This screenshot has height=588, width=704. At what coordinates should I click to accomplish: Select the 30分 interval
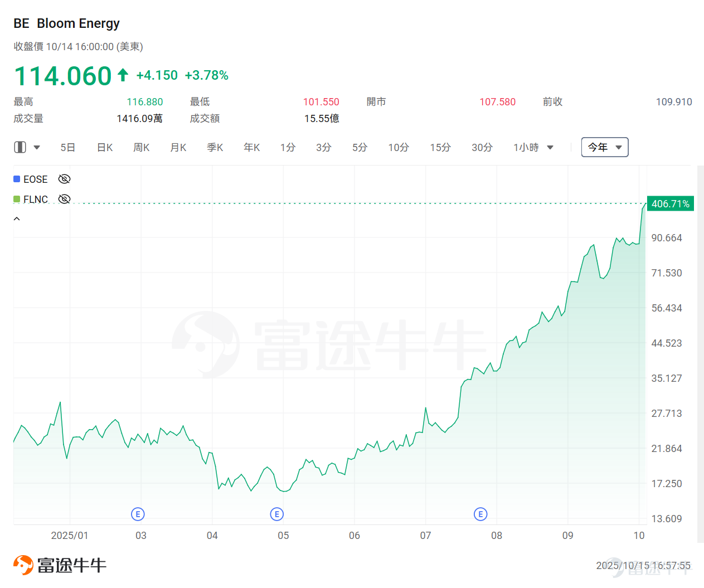pos(482,147)
